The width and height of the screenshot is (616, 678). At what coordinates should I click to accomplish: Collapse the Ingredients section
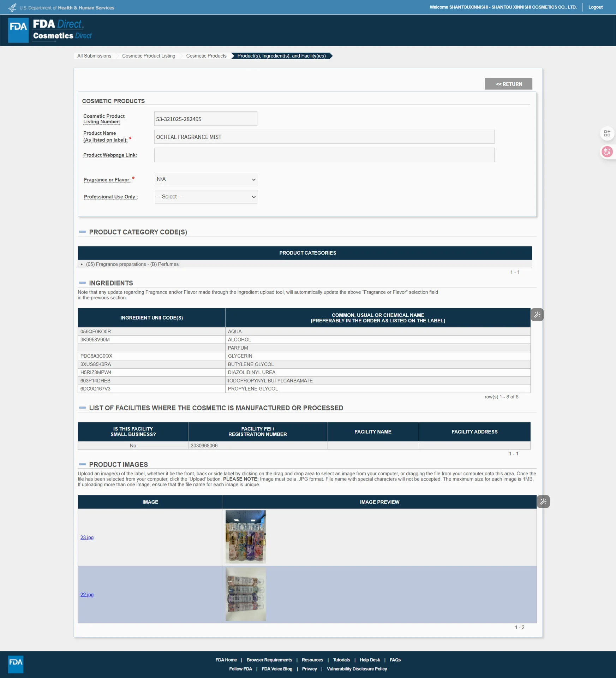click(83, 283)
